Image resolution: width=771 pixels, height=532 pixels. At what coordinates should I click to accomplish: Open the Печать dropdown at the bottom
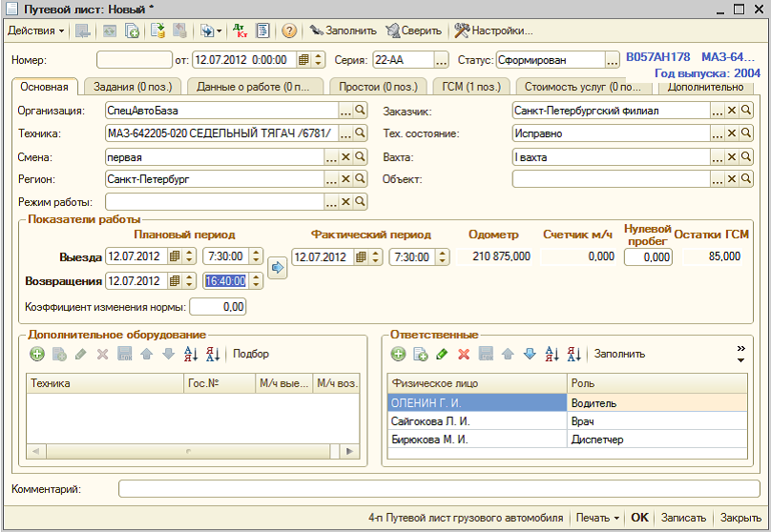[x=597, y=518]
